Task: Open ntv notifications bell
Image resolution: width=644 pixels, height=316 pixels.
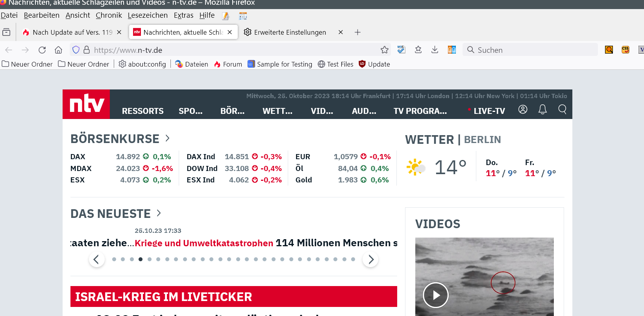Action: (542, 110)
